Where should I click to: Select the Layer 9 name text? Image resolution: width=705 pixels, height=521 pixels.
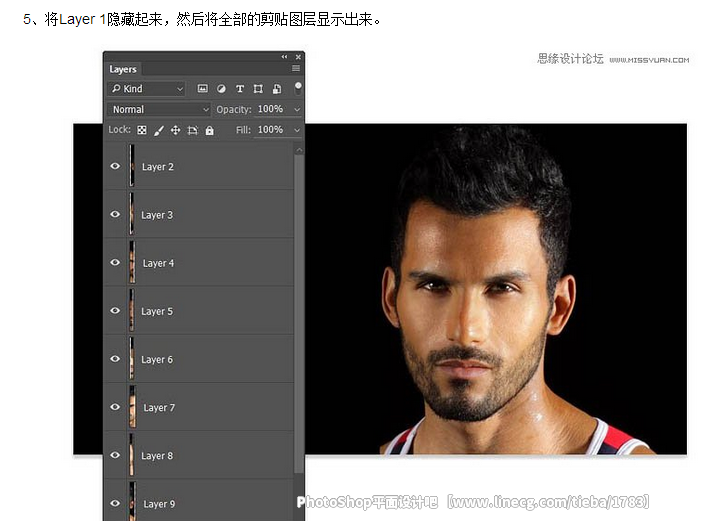(159, 504)
